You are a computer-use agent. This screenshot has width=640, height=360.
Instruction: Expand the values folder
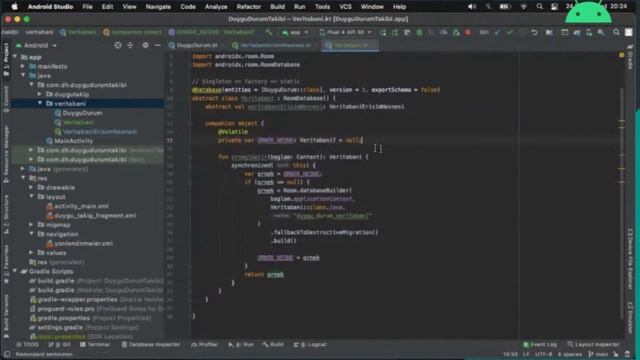(31, 253)
